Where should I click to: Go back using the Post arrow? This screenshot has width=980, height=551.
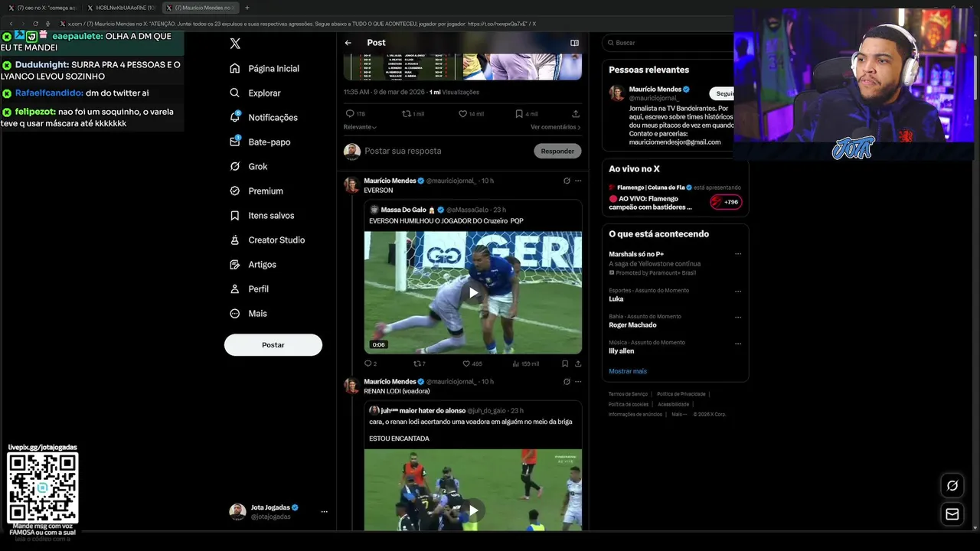click(348, 43)
